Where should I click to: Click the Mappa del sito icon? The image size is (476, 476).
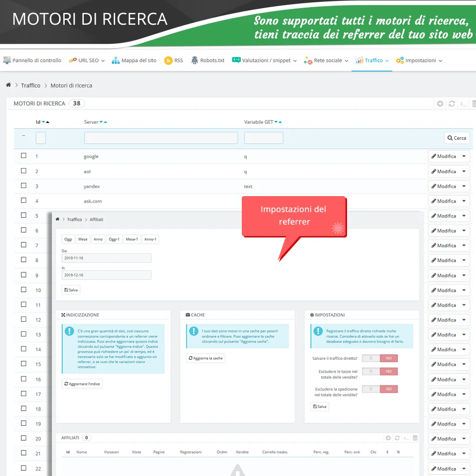[x=115, y=60]
